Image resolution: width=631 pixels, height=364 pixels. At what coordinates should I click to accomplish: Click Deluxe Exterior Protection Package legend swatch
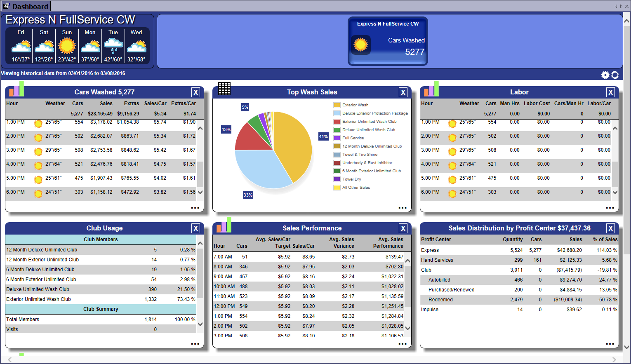(x=337, y=113)
